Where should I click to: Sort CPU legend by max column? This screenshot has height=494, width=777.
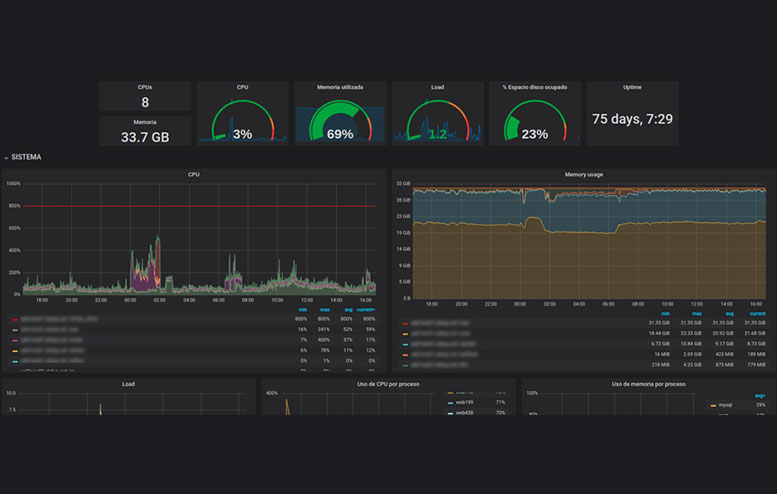click(x=324, y=310)
